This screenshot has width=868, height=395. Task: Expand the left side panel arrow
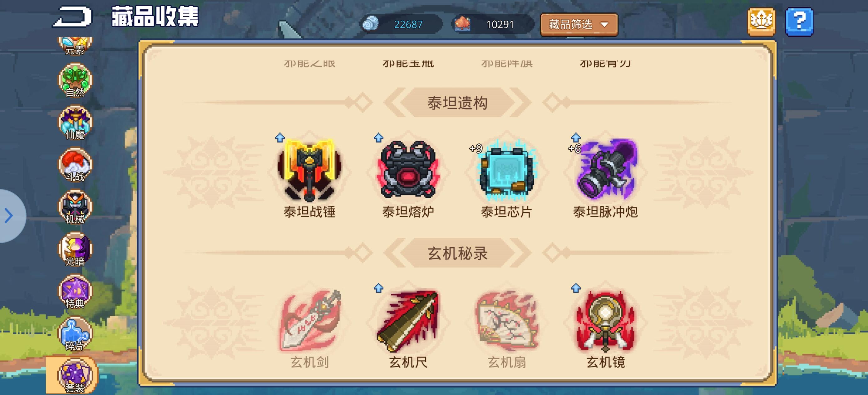[10, 216]
